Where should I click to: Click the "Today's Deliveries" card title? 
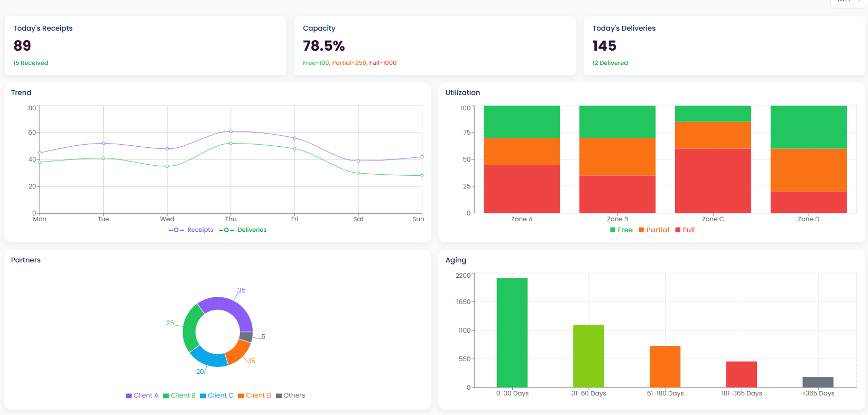(x=624, y=29)
